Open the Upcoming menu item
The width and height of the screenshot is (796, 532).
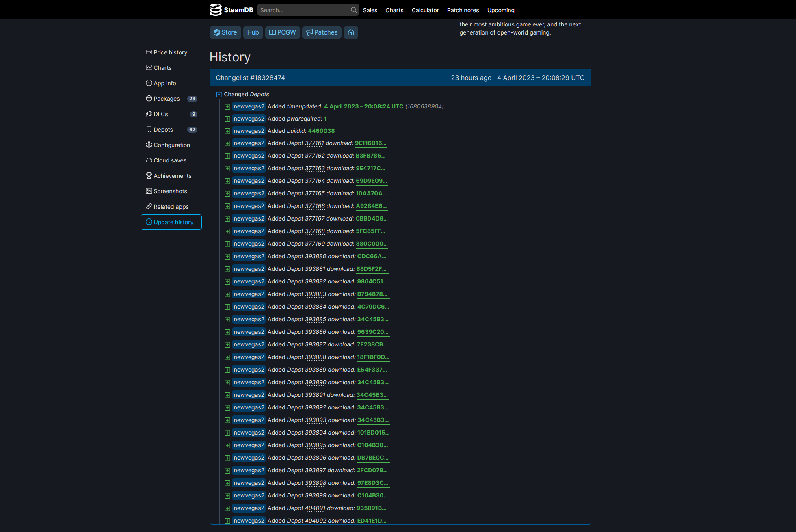tap(501, 10)
